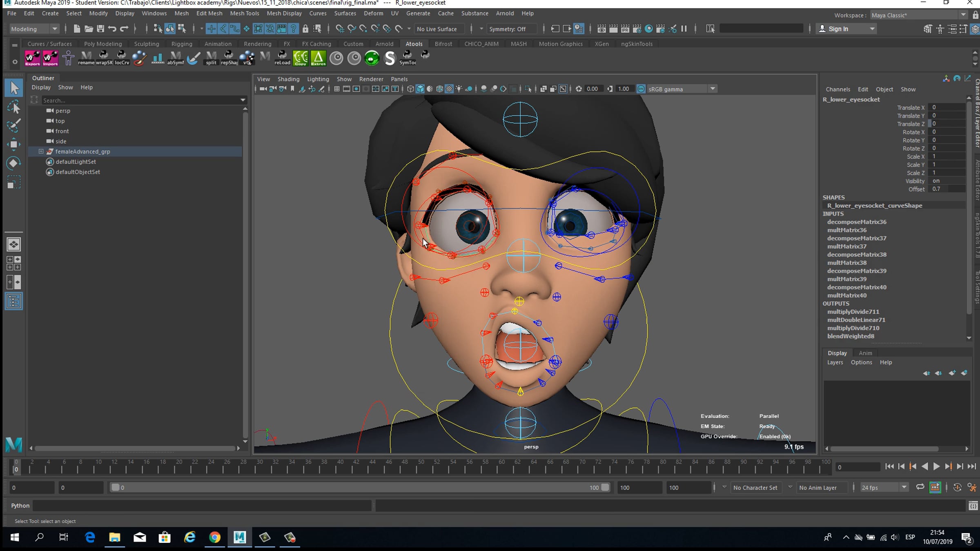Image resolution: width=980 pixels, height=551 pixels.
Task: Open the Render Settings icon
Action: (x=637, y=29)
